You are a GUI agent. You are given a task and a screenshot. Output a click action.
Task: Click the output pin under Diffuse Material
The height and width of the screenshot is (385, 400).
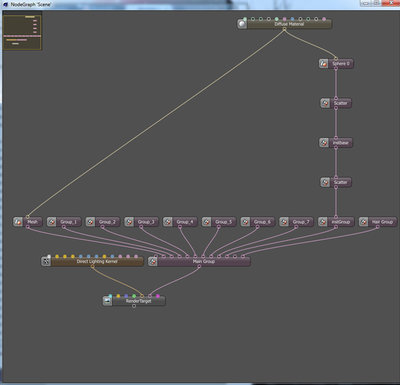tap(284, 29)
